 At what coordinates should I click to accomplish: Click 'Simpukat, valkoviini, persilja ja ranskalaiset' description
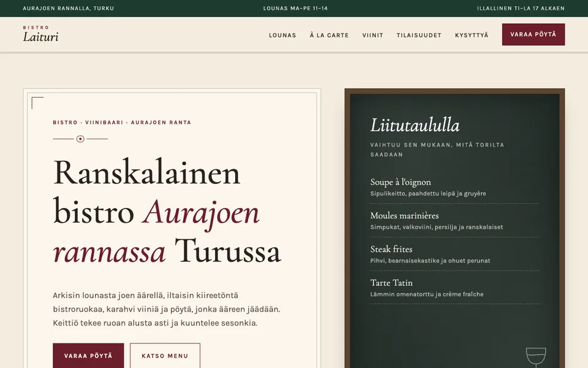click(x=437, y=227)
